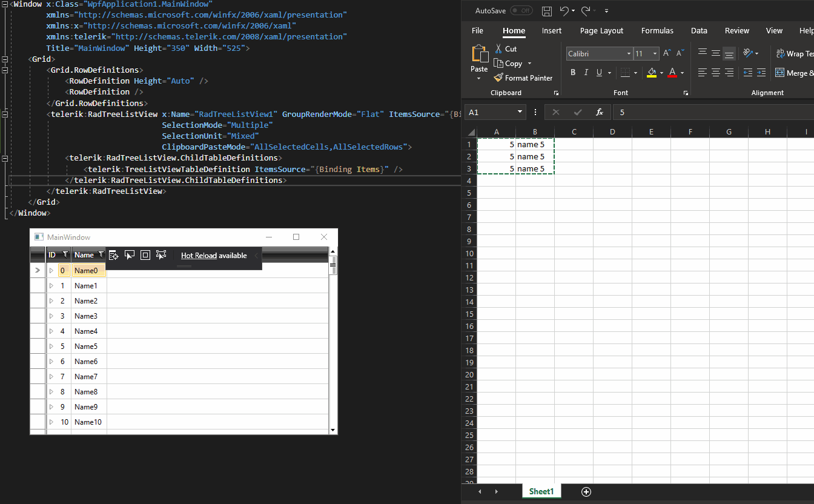Open the Formulas ribbon tab
814x504 pixels.
pos(657,31)
